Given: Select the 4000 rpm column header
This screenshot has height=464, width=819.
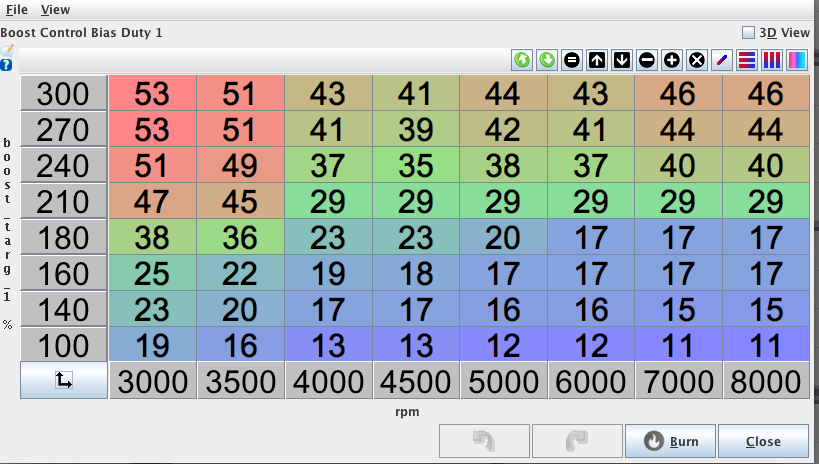Looking at the screenshot, I should [x=328, y=382].
